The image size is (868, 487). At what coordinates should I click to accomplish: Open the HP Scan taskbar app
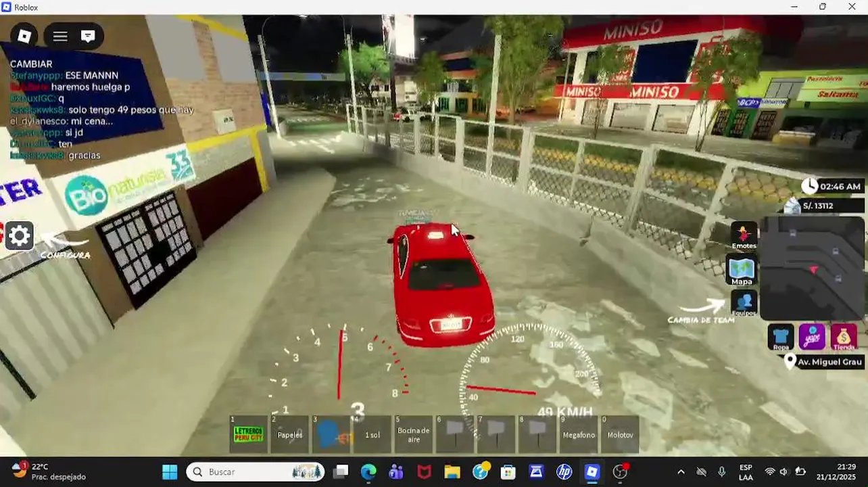click(536, 471)
